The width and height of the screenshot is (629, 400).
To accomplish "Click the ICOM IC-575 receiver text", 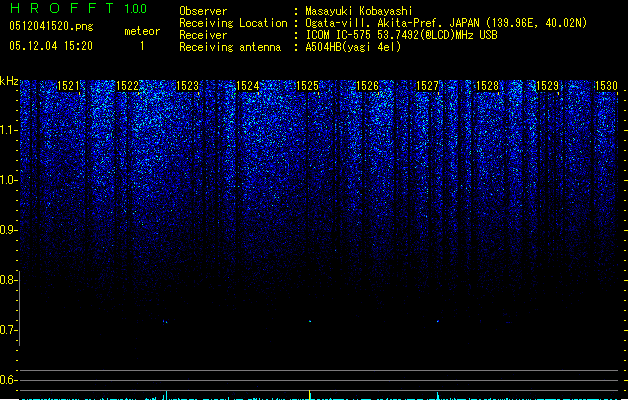I will point(401,35).
